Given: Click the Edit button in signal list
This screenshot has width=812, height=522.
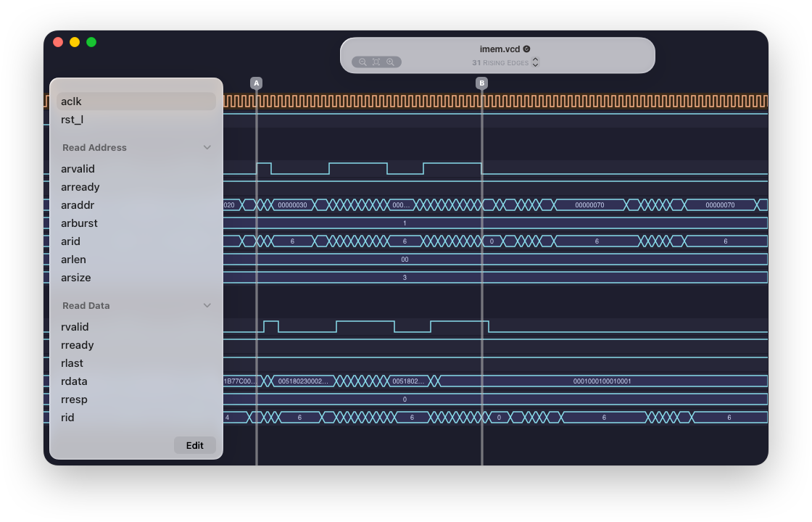Looking at the screenshot, I should (195, 445).
